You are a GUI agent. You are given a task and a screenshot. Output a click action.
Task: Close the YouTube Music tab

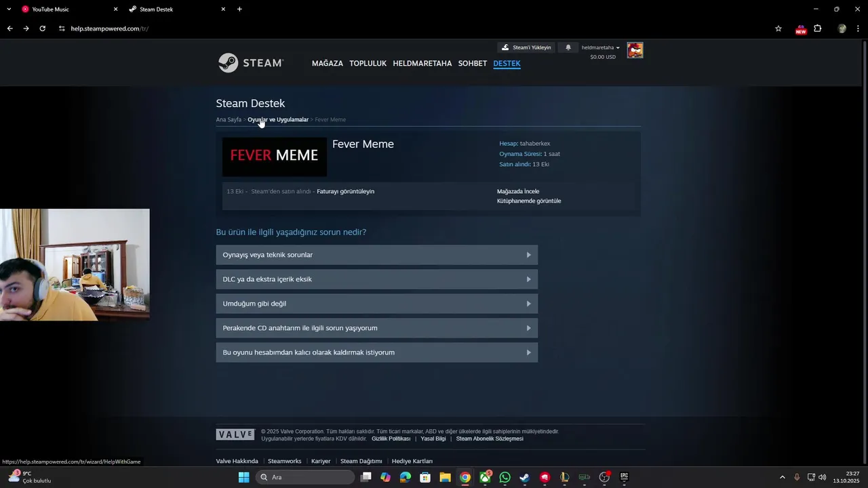(x=115, y=9)
